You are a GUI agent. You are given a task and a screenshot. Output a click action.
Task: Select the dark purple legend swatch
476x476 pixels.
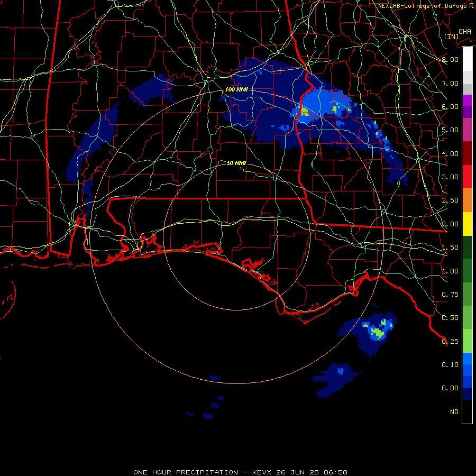click(467, 112)
